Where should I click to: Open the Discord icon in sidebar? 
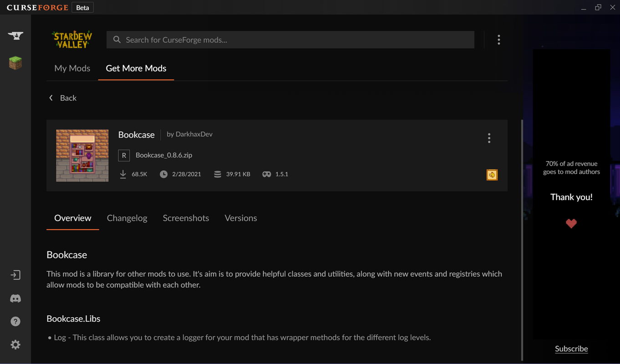[15, 298]
